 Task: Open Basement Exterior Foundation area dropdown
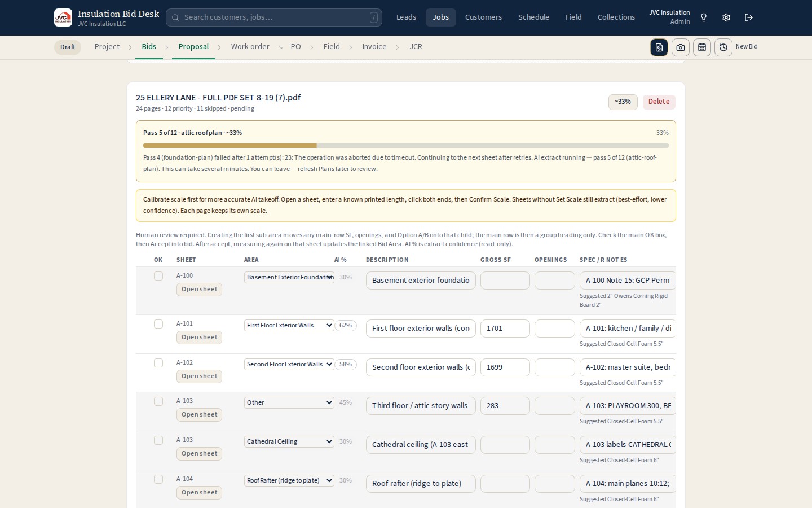click(289, 277)
